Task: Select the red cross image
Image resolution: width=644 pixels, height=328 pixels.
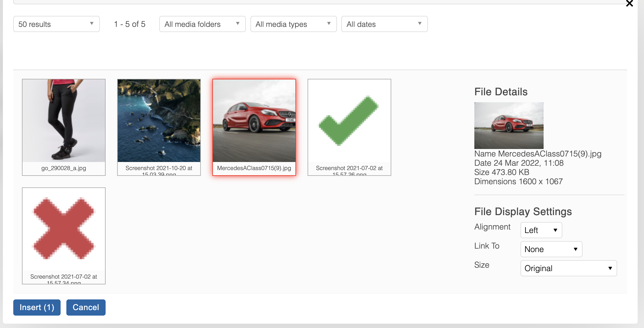Action: tap(64, 229)
